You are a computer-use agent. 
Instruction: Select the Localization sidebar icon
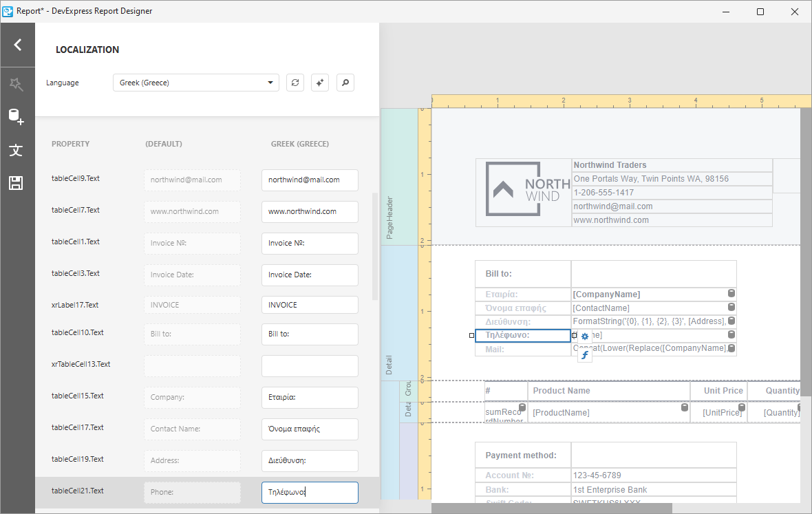pos(17,150)
